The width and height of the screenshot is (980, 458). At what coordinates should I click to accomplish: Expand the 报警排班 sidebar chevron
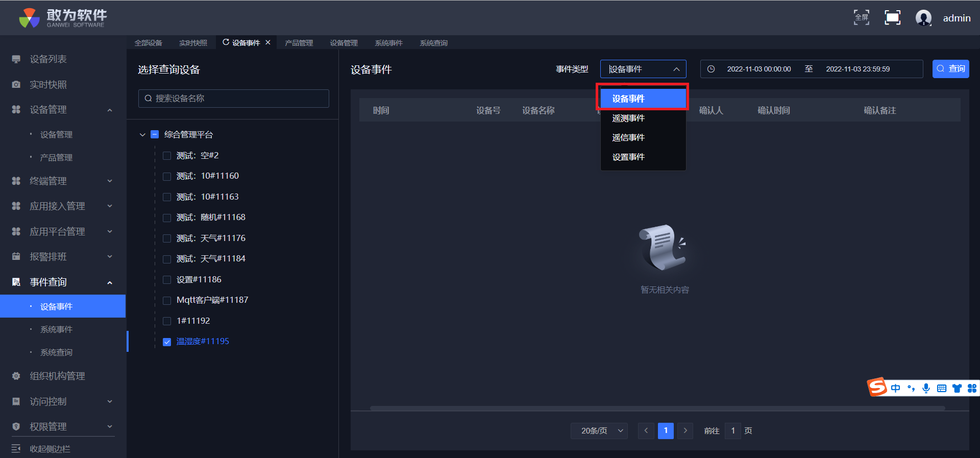(x=110, y=256)
